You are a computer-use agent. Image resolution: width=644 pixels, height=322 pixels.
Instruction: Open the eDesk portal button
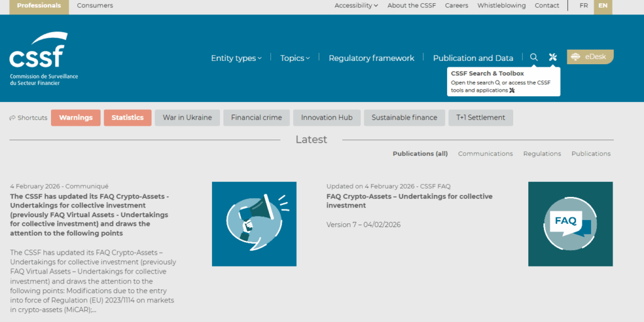click(x=589, y=57)
